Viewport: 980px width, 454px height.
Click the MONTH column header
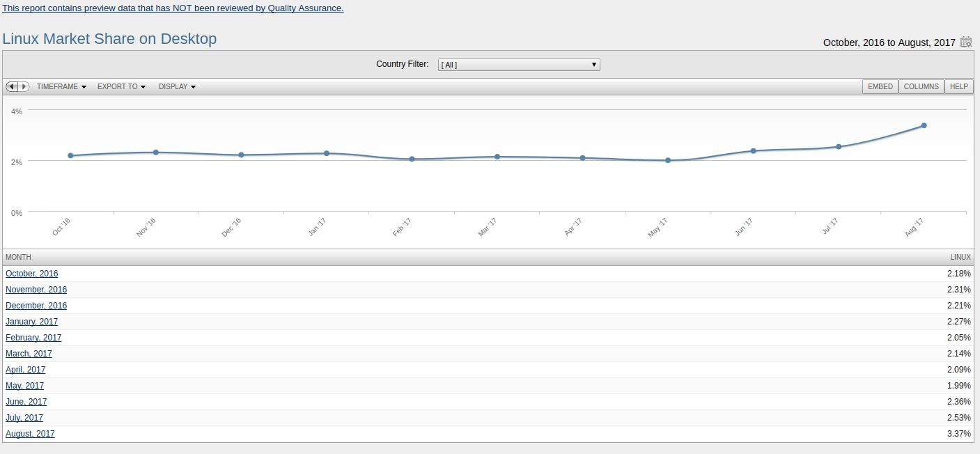tap(18, 257)
